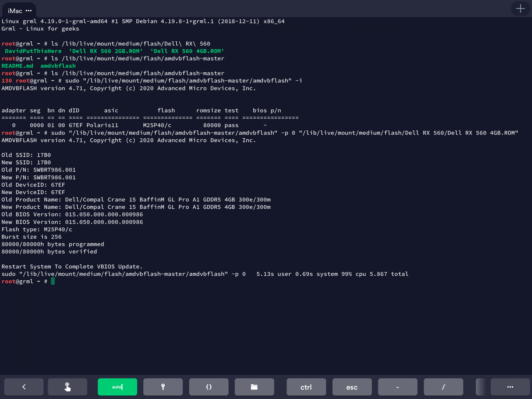Click the DavidPutThisHere text in output
The image size is (532, 399).
tap(33, 51)
